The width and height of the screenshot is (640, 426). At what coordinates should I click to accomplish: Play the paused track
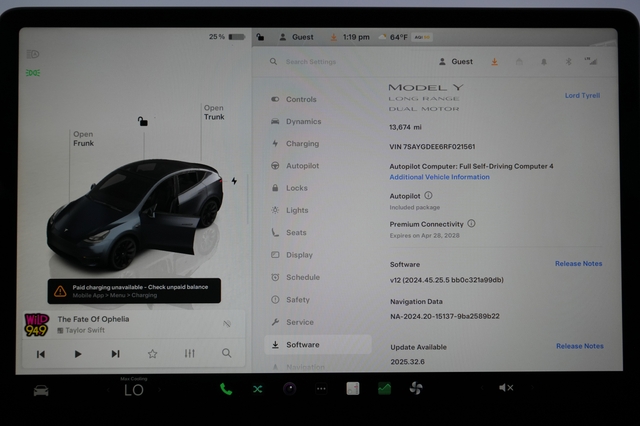click(x=78, y=354)
